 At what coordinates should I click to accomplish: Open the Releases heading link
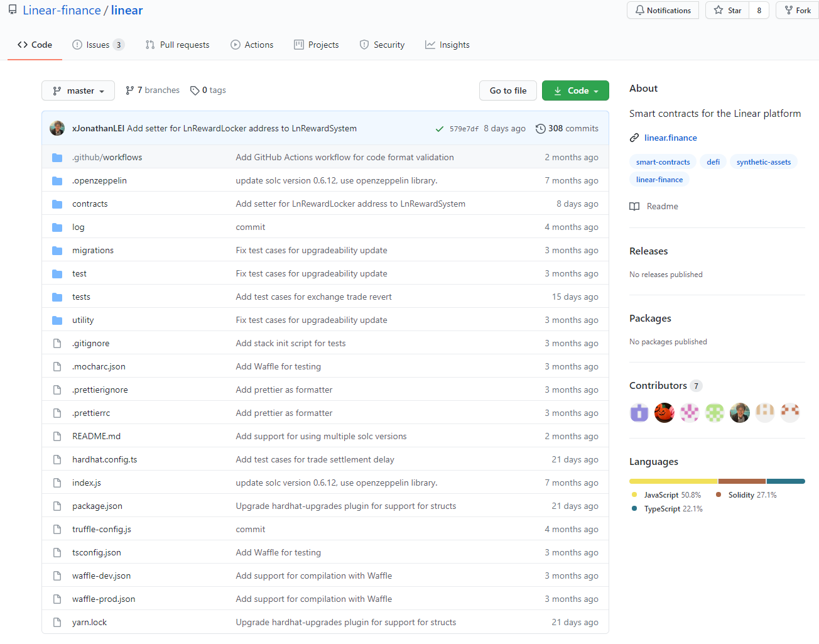[x=648, y=251]
